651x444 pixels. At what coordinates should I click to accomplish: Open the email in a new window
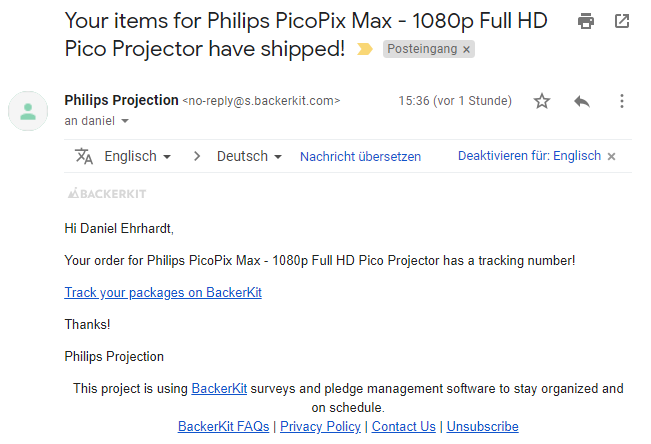point(622,21)
